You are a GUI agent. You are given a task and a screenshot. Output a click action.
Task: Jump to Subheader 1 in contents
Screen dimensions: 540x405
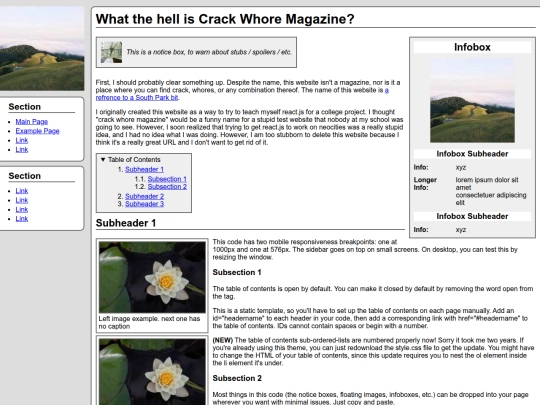tap(144, 169)
